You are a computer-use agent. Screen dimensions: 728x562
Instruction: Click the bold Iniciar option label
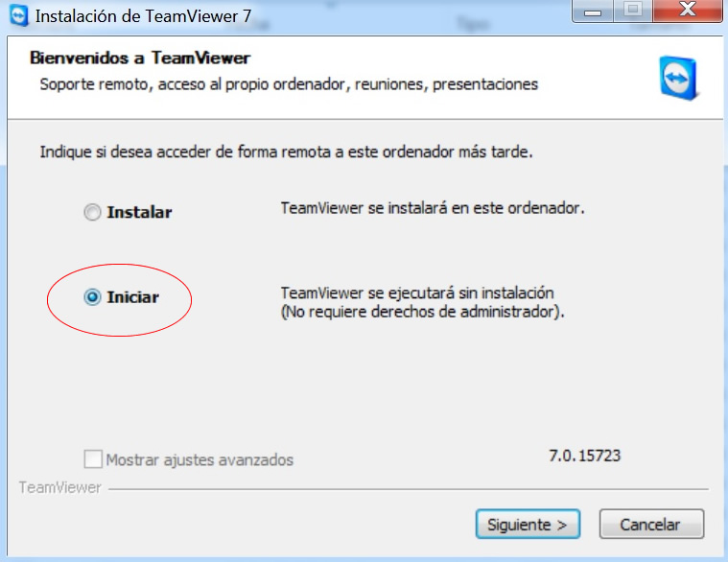point(132,297)
